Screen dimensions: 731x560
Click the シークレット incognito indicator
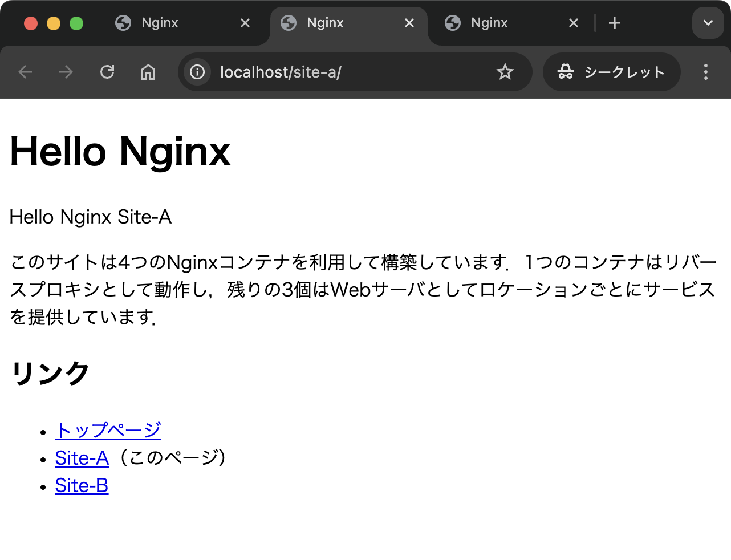[612, 72]
